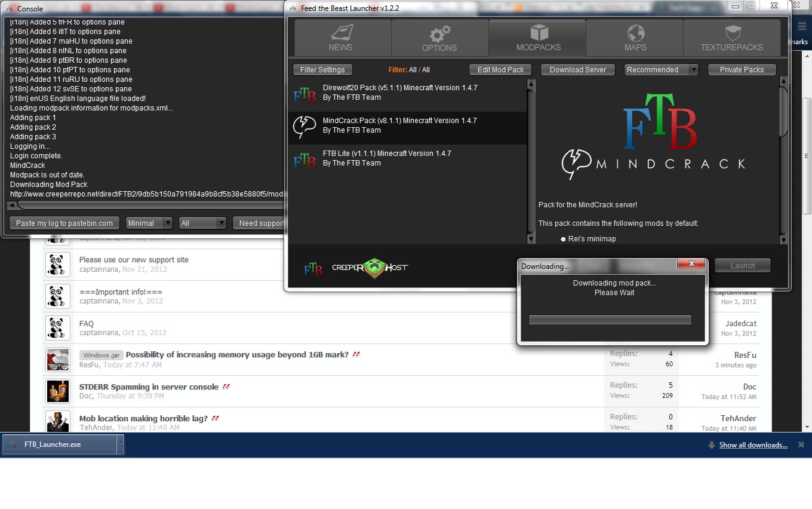Click ResFu's avatar thumbnail
Screen dimensions: 812x509
58,360
